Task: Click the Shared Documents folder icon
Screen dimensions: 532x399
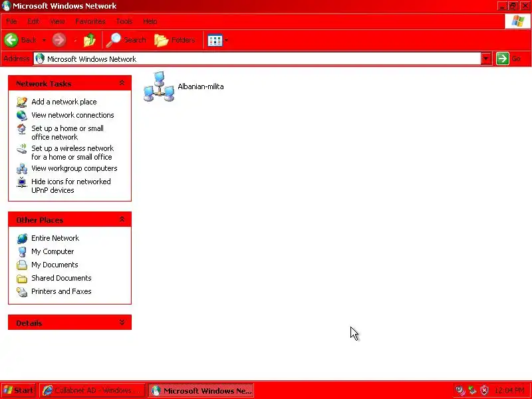Action: click(22, 279)
